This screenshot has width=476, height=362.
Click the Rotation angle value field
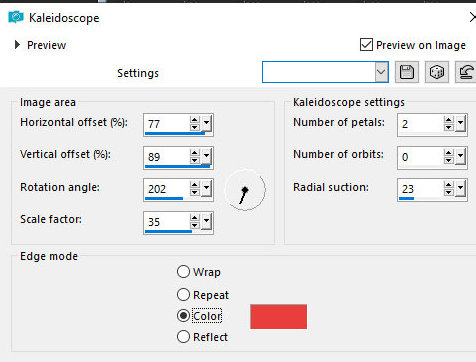point(167,189)
